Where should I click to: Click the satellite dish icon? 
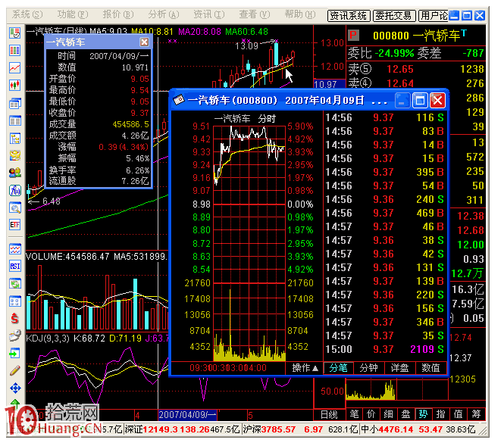click(15, 336)
